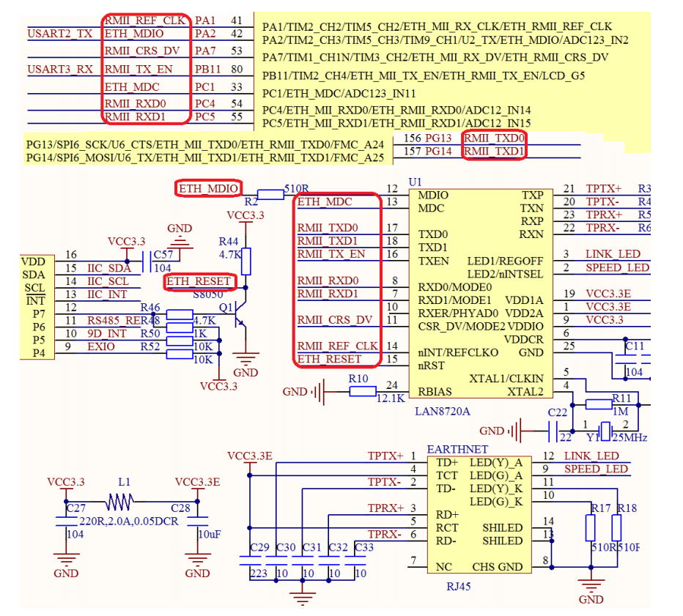
Task: Click pin number 41 beside PA1
Action: coord(236,21)
